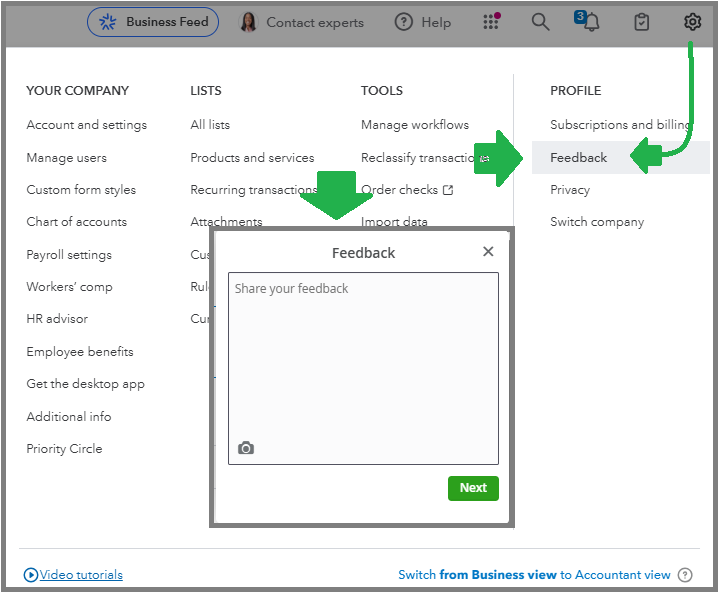This screenshot has height=594, width=719.
Task: Open the Help question mark icon
Action: [404, 22]
